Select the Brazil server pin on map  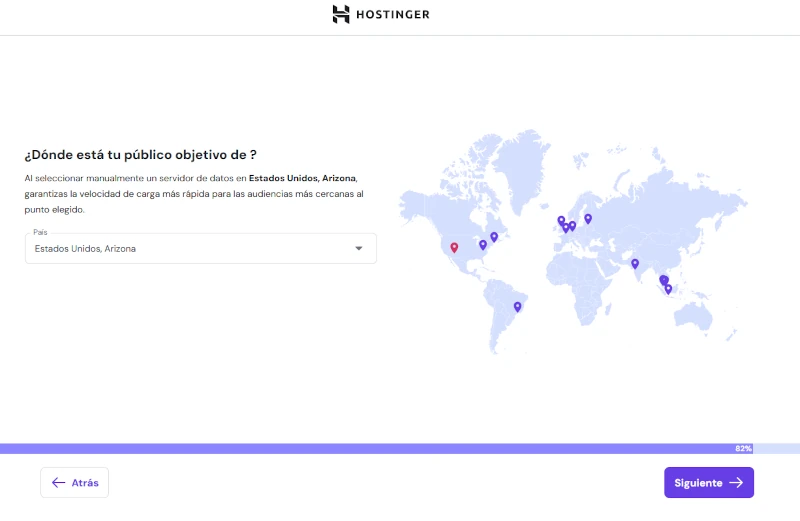[517, 307]
